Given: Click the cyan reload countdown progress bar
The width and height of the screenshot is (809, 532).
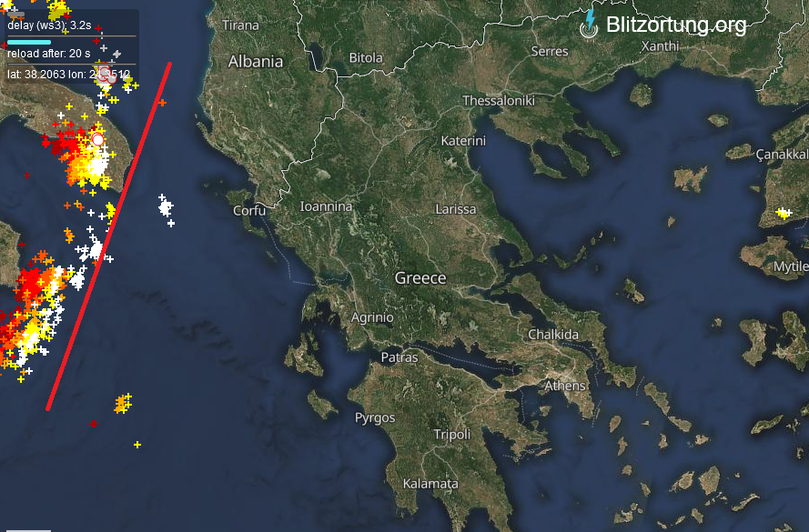Looking at the screenshot, I should click(29, 42).
